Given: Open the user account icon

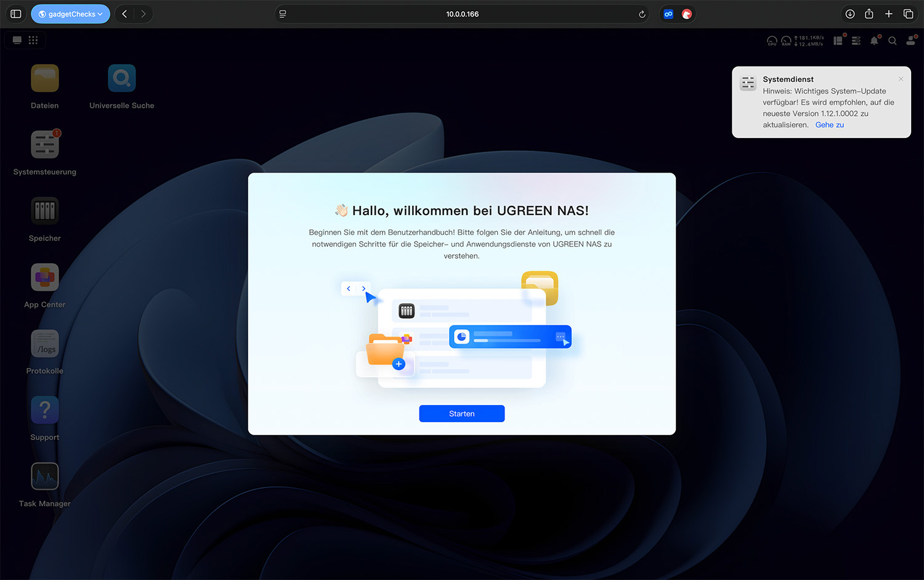Looking at the screenshot, I should click(910, 41).
